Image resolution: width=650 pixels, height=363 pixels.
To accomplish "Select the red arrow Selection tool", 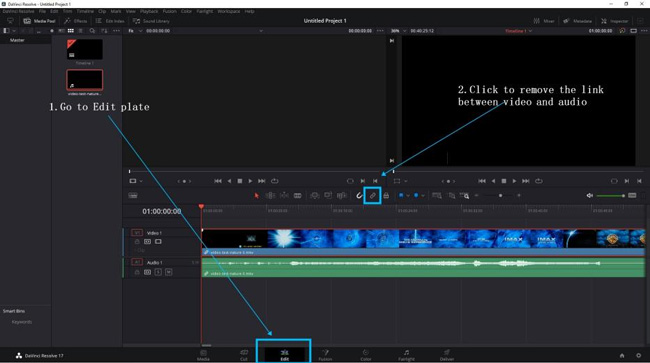I will click(256, 196).
